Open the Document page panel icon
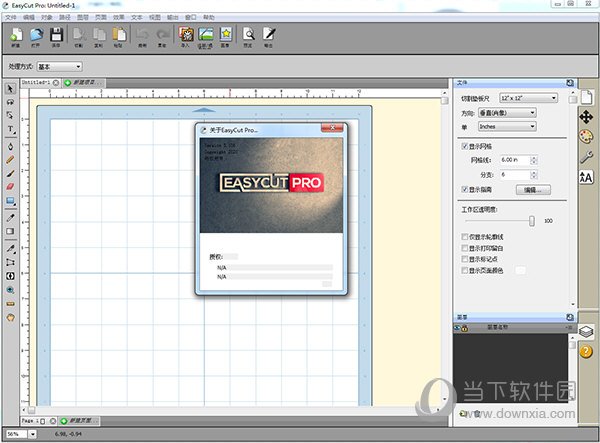The height and width of the screenshot is (443, 600). 586,97
